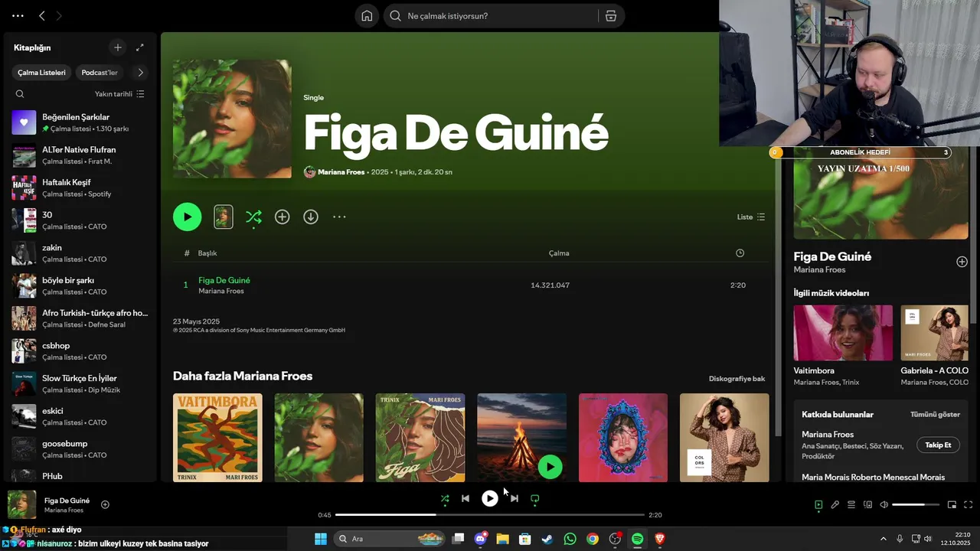Toggle the Now Playing view panel

[x=818, y=505]
